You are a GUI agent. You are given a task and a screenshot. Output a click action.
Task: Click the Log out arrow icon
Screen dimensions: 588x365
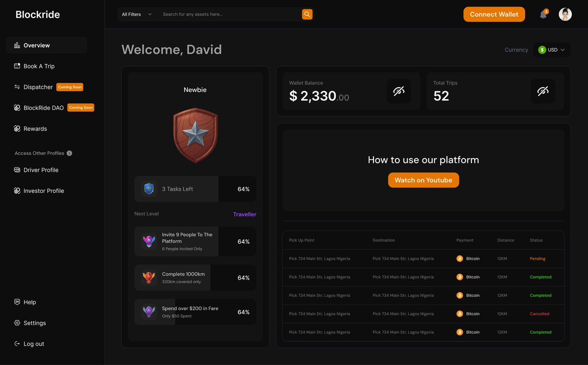pos(17,343)
